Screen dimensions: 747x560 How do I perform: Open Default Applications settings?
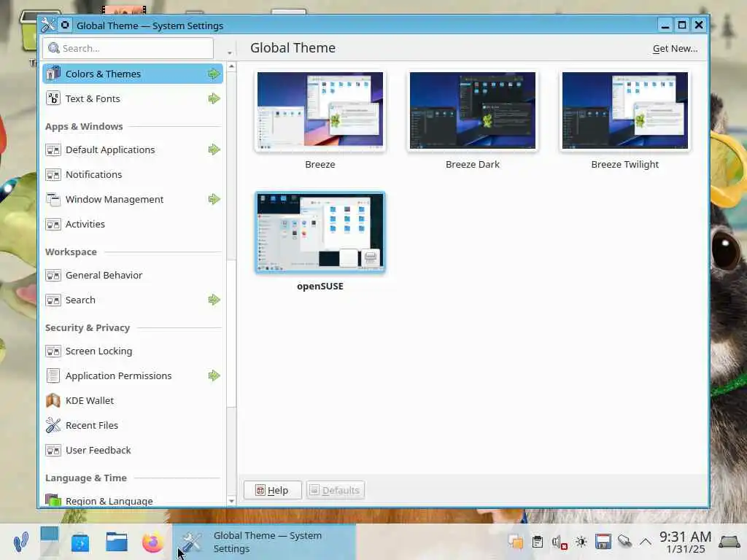133,149
